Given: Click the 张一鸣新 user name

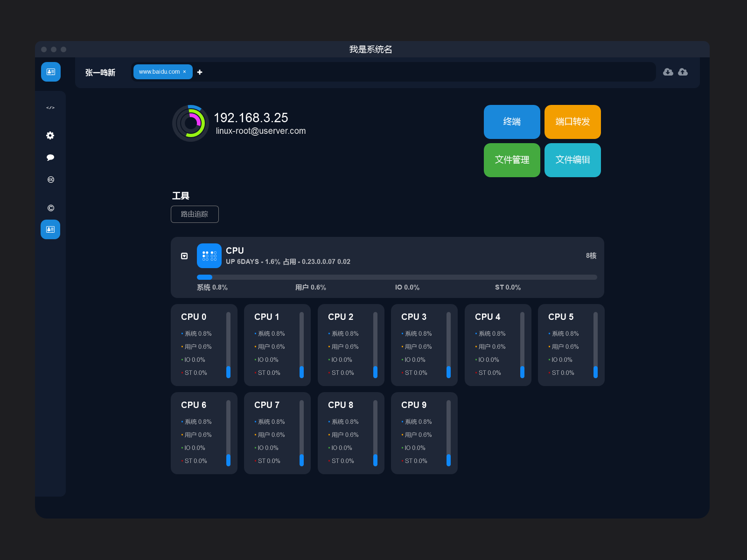Looking at the screenshot, I should coord(100,72).
